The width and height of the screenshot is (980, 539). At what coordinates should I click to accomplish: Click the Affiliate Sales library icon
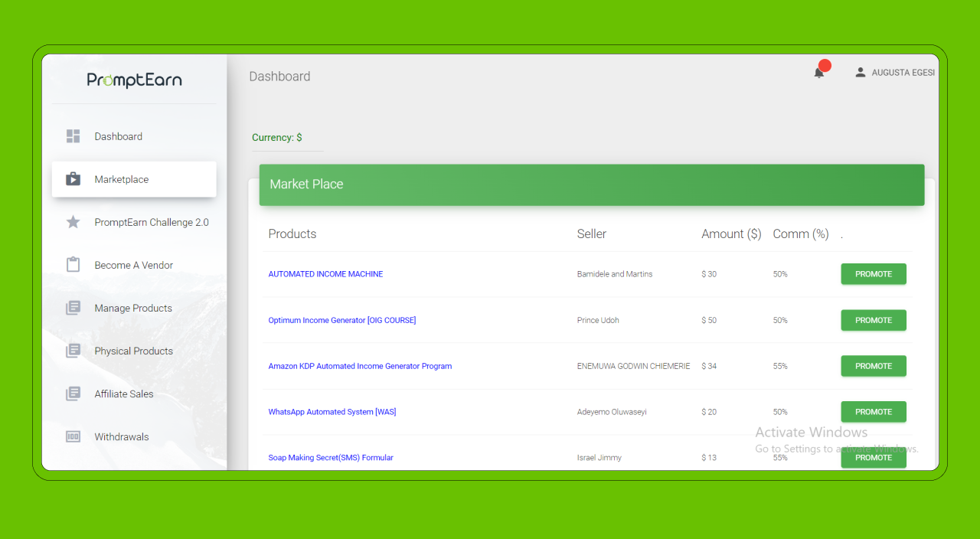[x=73, y=394]
